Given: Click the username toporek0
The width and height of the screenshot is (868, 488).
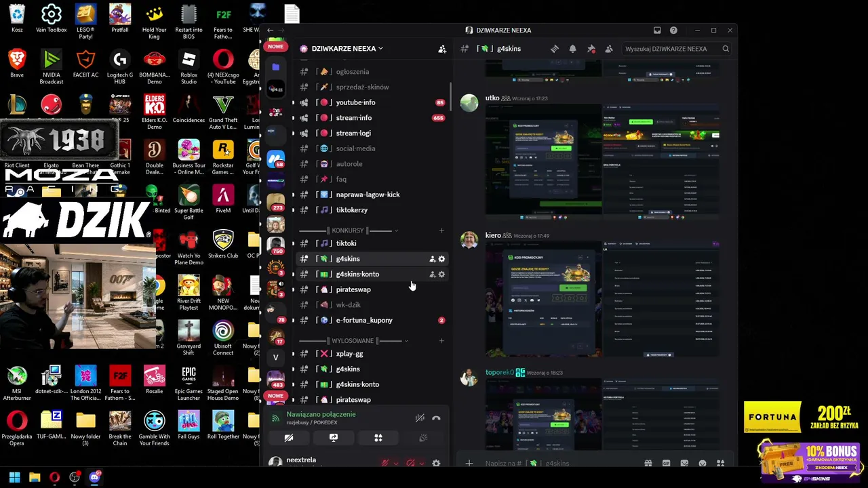Looking at the screenshot, I should pyautogui.click(x=500, y=373).
